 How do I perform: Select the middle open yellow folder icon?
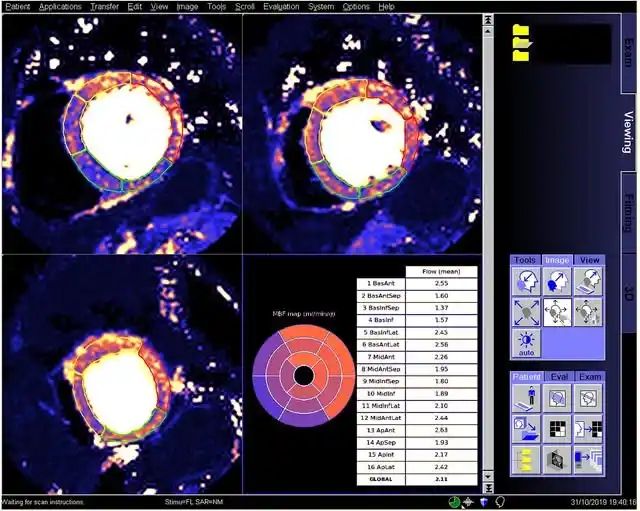522,42
